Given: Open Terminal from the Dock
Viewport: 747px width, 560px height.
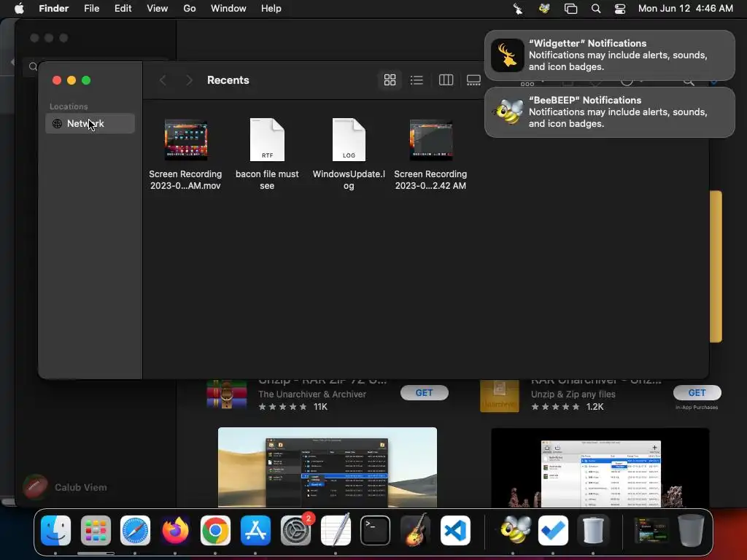Looking at the screenshot, I should (376, 531).
